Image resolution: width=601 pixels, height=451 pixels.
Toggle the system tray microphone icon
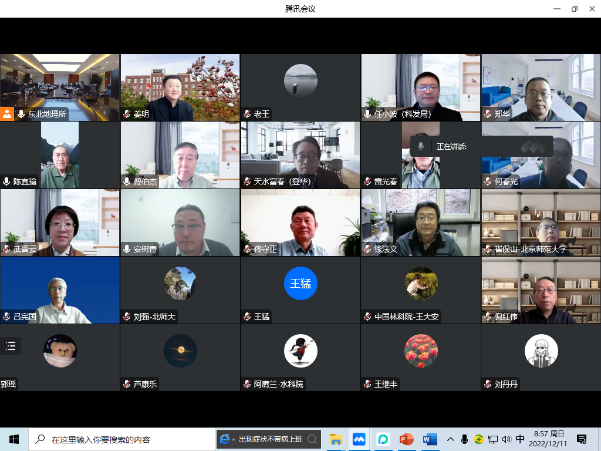[464, 439]
